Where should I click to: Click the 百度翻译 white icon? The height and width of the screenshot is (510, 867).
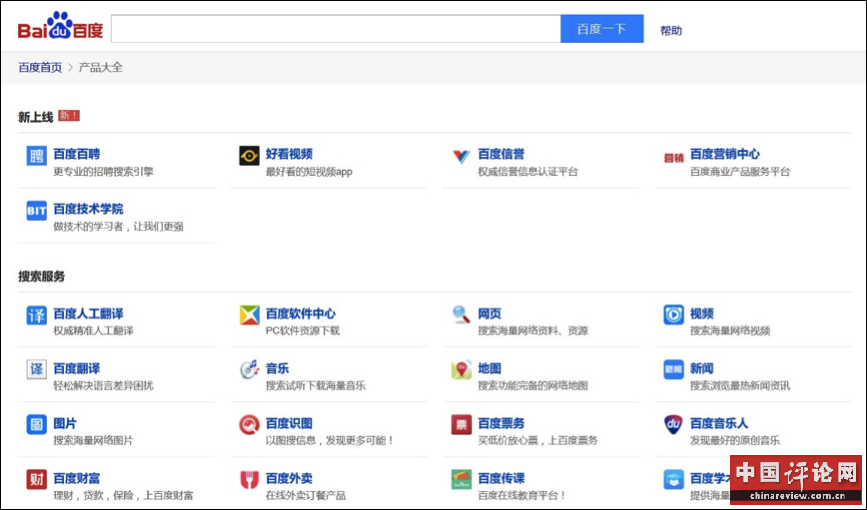coord(36,370)
